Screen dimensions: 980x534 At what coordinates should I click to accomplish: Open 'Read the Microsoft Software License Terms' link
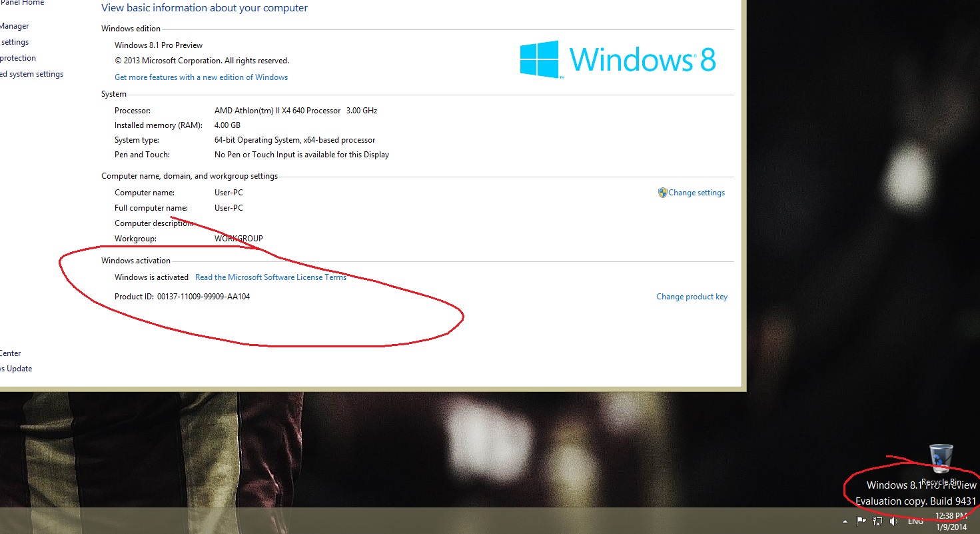point(270,277)
